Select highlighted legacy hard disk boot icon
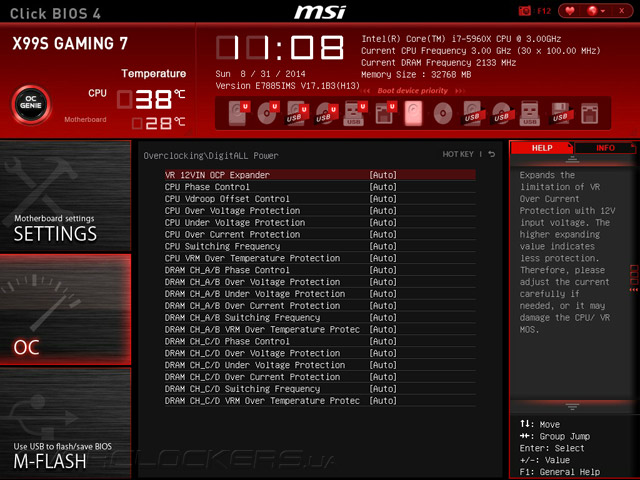 pyautogui.click(x=413, y=113)
